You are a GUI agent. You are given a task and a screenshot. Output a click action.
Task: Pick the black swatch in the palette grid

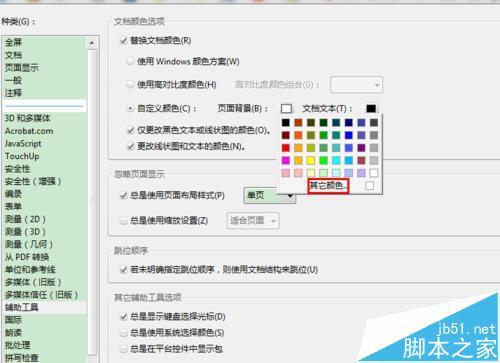point(286,123)
